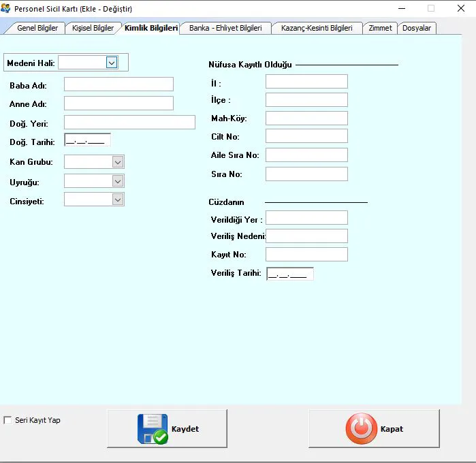Expand the Kan Grubu dropdown list
Screen dimensions: 476x463
click(118, 162)
